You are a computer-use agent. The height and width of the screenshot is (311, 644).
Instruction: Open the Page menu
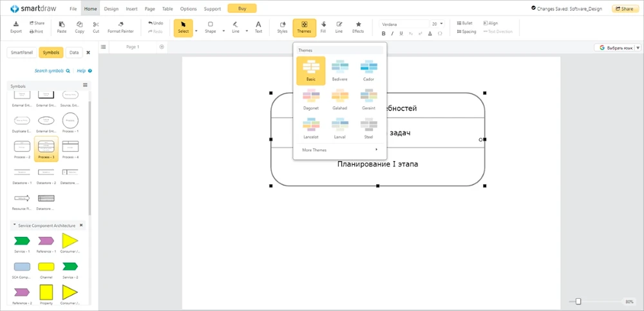(150, 8)
